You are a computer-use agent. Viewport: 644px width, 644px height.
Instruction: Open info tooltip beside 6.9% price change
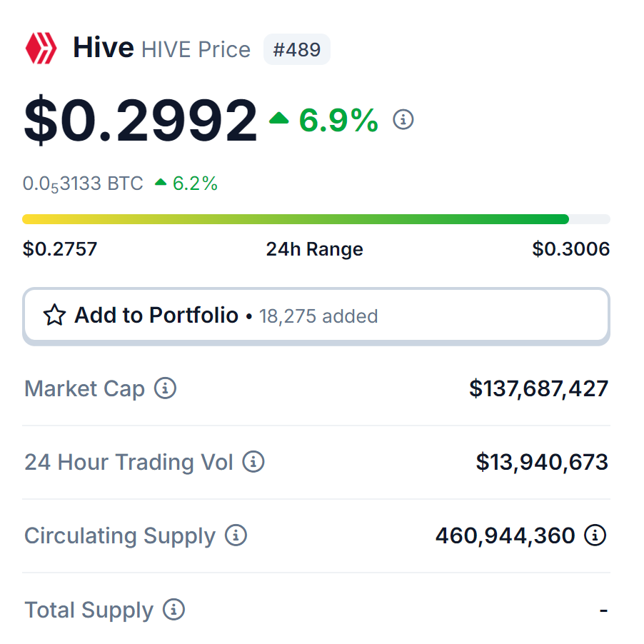click(x=403, y=119)
